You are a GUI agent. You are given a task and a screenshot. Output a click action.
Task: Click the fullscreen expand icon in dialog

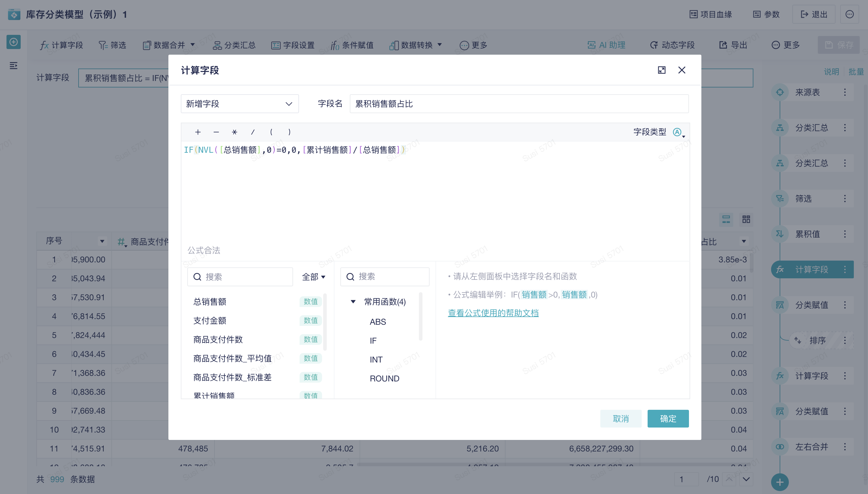coord(661,70)
